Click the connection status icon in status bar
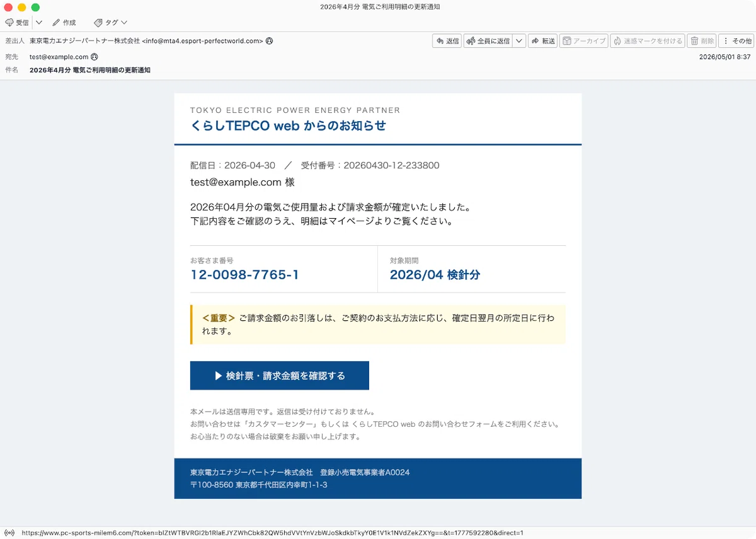Screen dimensions: 756x539 (x=9, y=533)
